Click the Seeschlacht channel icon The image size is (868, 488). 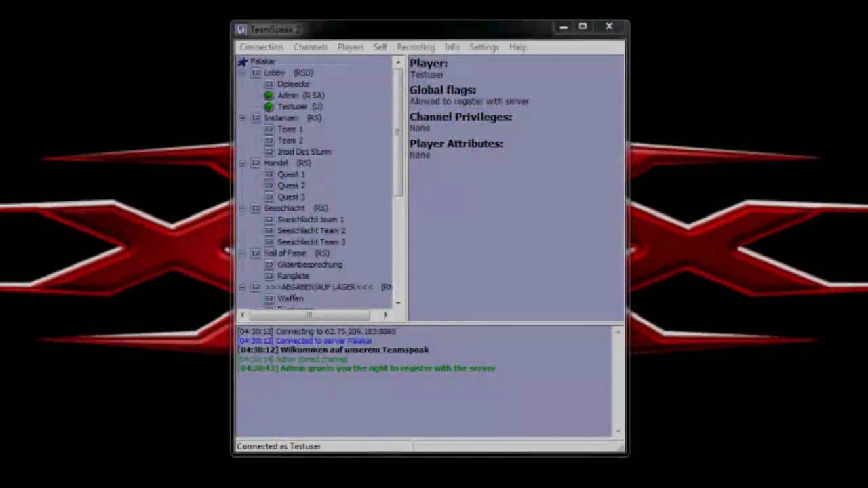(x=256, y=208)
